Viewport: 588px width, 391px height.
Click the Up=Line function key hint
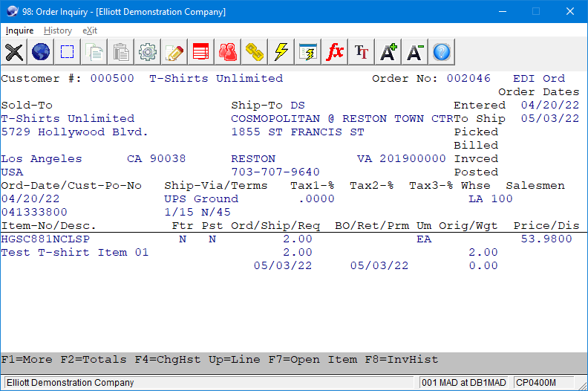click(x=235, y=360)
